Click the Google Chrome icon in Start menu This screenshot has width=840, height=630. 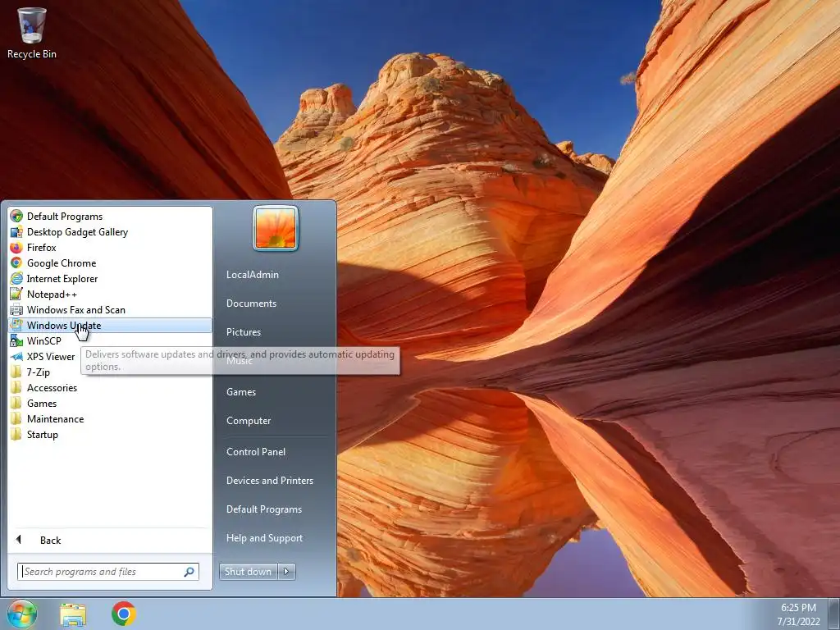16,263
